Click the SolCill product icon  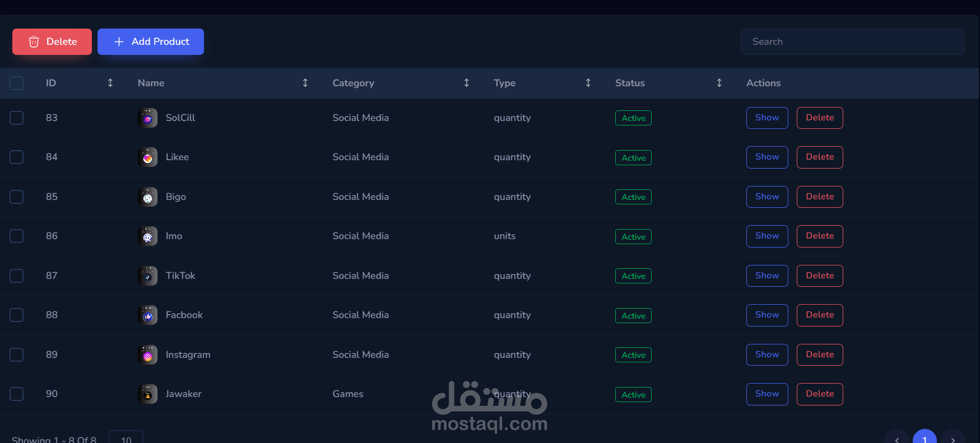(147, 118)
